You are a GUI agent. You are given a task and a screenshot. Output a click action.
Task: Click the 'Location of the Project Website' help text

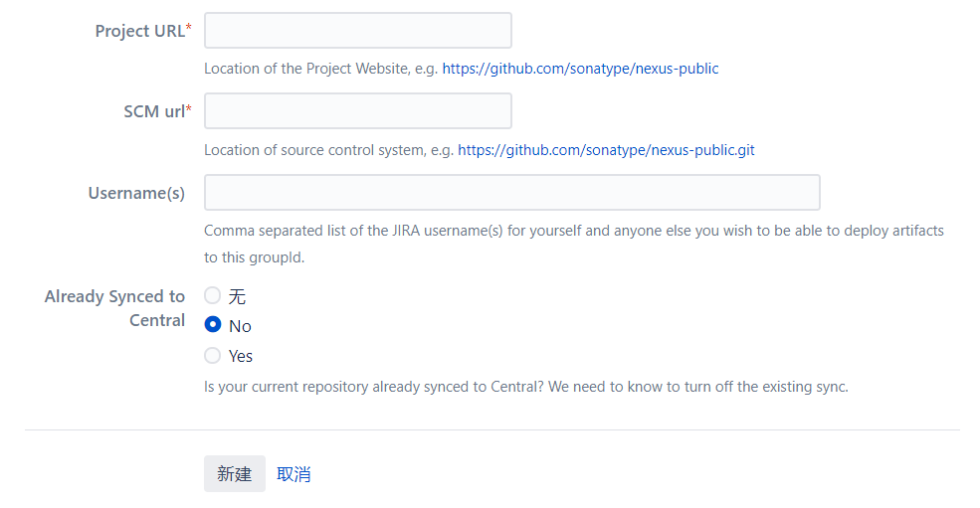coord(320,69)
